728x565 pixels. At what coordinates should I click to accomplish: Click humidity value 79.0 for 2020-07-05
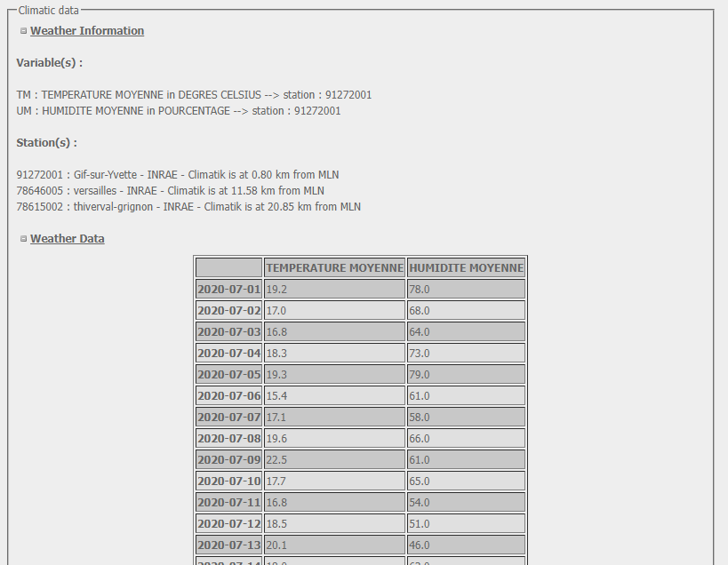pyautogui.click(x=466, y=374)
